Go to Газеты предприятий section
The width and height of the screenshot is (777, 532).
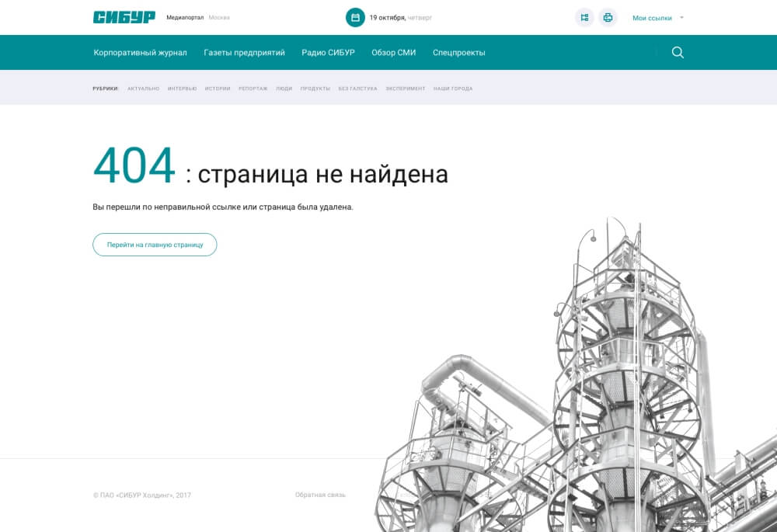(244, 53)
